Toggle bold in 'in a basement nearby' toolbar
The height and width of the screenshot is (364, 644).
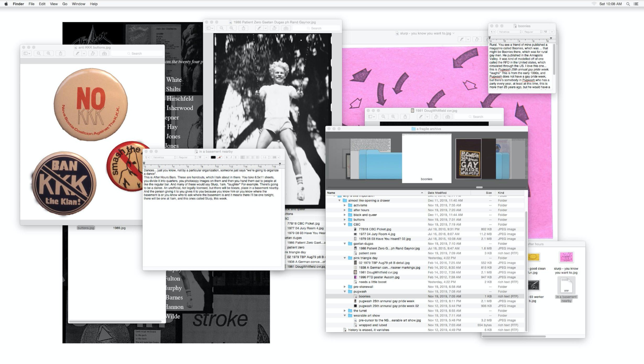[227, 157]
